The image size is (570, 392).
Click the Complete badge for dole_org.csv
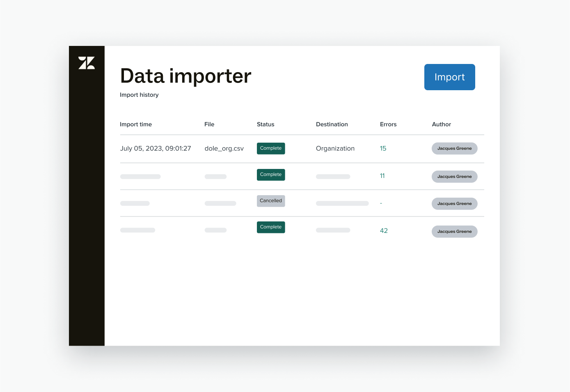pos(271,148)
